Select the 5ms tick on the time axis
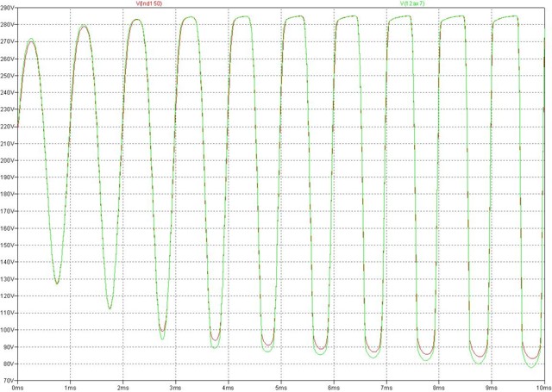Viewport: 552px width, 392px height. tap(280, 387)
